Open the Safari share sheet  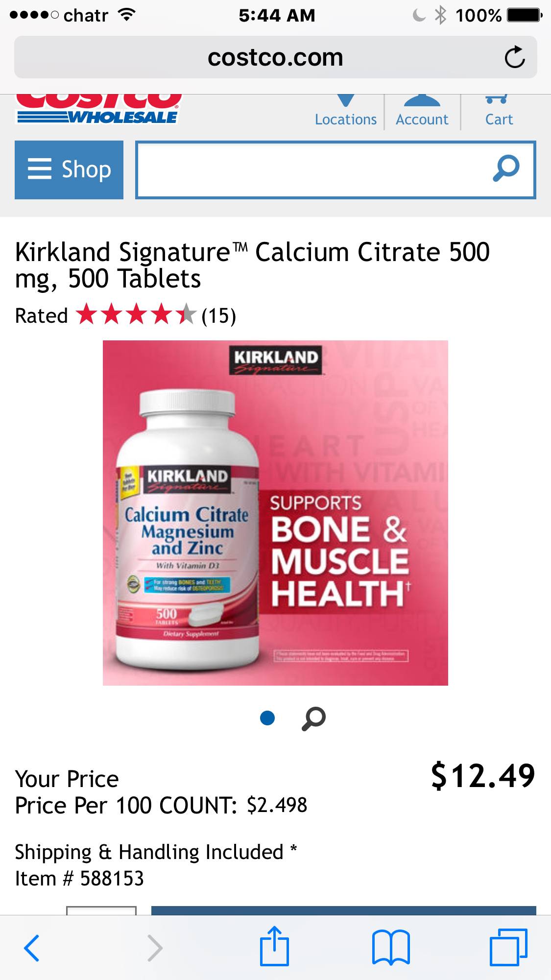(274, 946)
